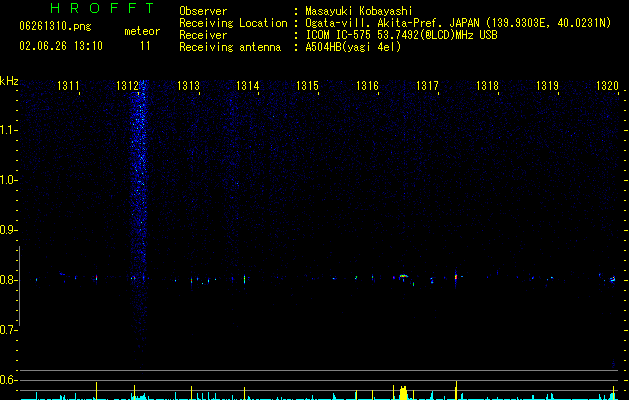Screen dimensions: 629x400
Task: Click the kHz axis unit label
Action: point(9,81)
